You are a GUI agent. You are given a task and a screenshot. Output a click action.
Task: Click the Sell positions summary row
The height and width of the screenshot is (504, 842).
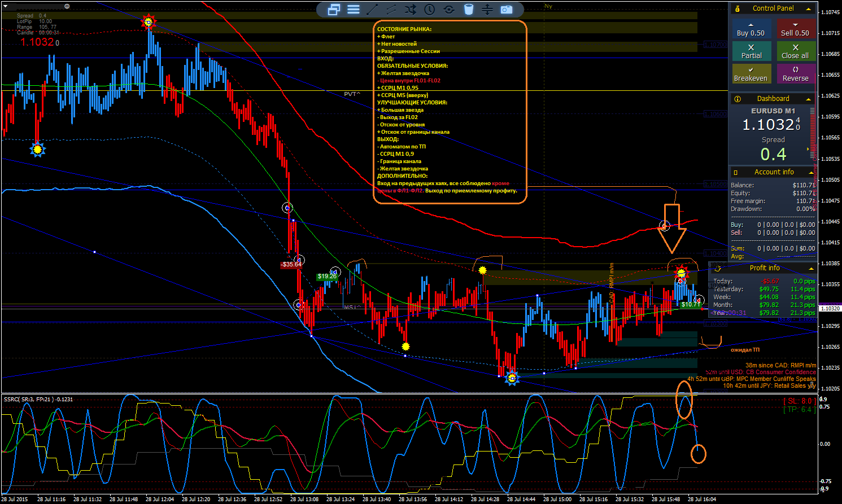click(x=773, y=233)
